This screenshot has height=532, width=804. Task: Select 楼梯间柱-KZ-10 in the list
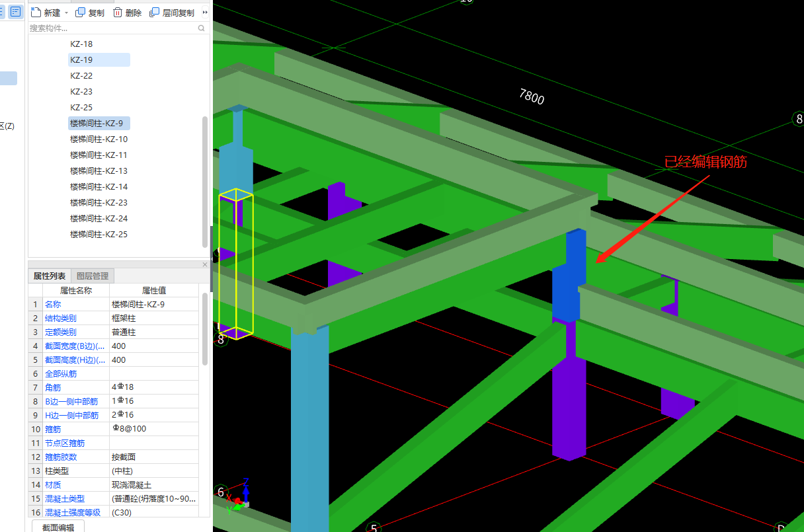tap(99, 139)
